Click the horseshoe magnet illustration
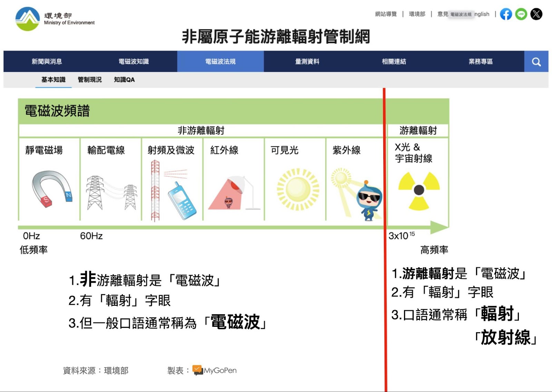The image size is (552, 392). click(x=52, y=189)
